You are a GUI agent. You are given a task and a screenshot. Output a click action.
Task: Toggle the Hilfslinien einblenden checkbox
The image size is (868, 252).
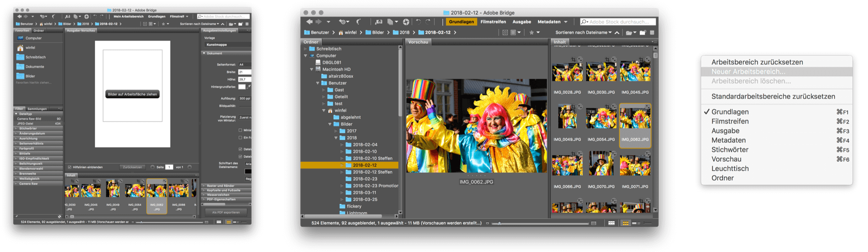[70, 167]
